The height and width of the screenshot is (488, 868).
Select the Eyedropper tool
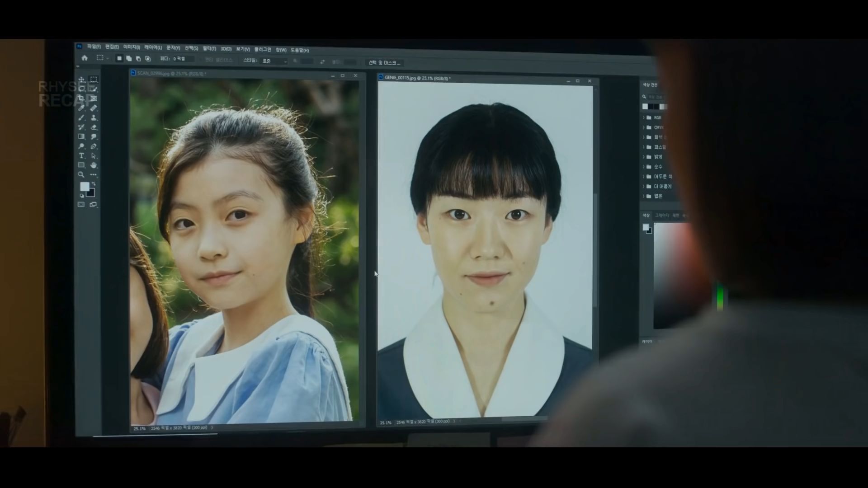coord(81,108)
